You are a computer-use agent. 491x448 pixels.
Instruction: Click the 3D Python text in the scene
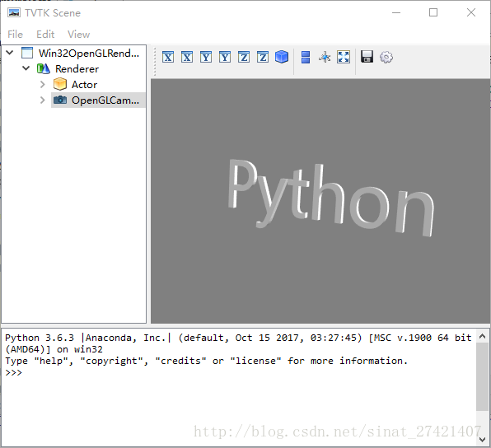pos(330,198)
